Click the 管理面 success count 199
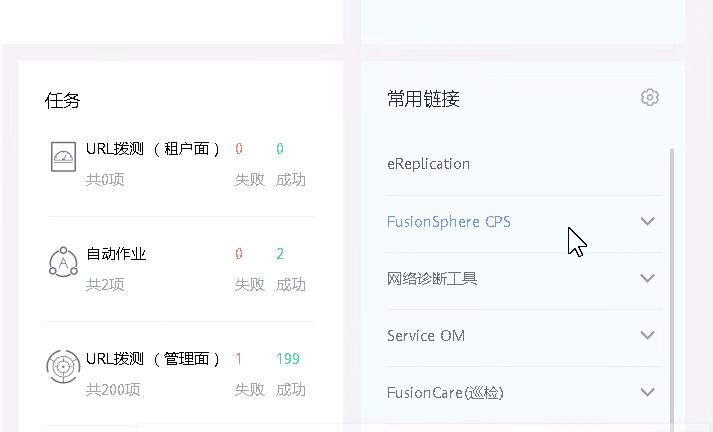The height and width of the screenshot is (432, 713). tap(288, 359)
